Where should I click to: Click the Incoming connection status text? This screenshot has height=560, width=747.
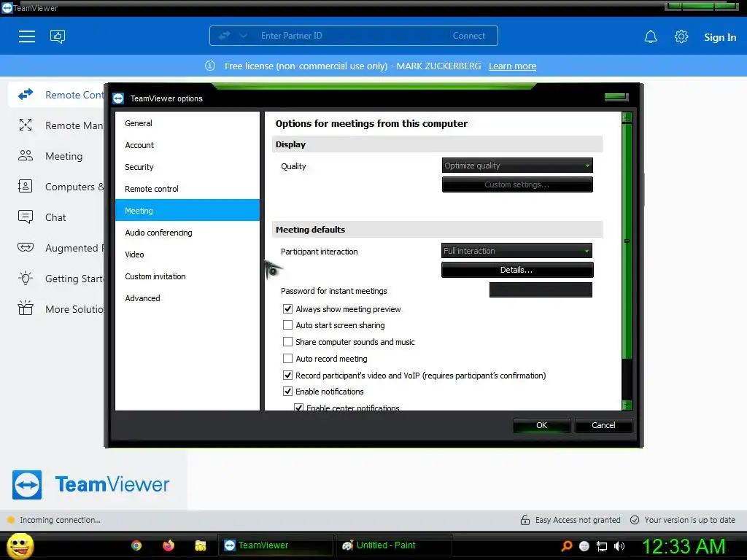(60, 520)
